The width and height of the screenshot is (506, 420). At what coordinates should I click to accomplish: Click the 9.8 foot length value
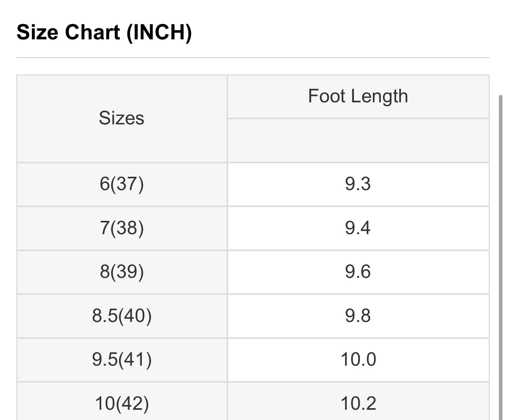(358, 316)
